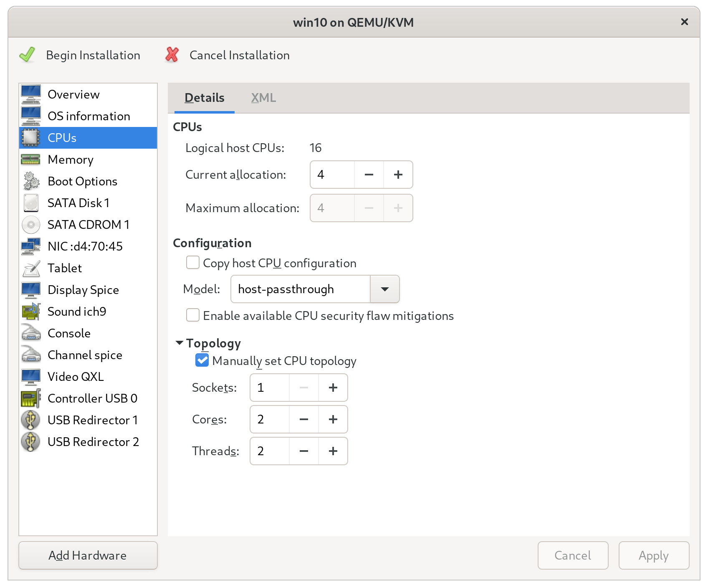708x588 pixels.
Task: Open Boot Options gears icon
Action: pyautogui.click(x=31, y=181)
